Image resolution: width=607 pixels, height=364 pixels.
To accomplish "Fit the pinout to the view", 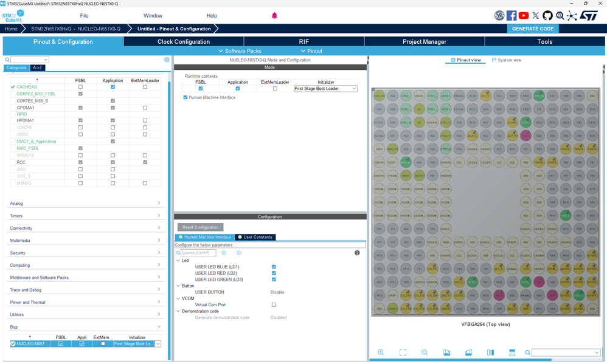I will pyautogui.click(x=403, y=352).
